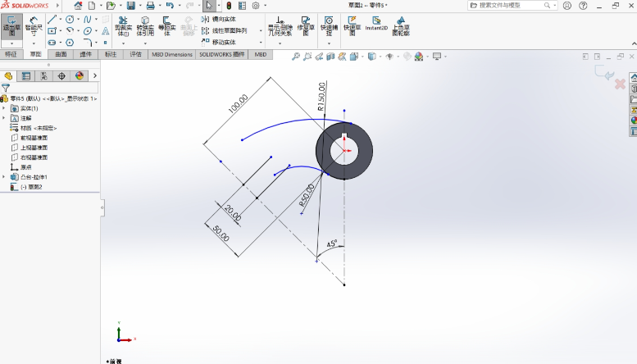Screen dimensions: 637x364
Task: Select the Ellipse sketch tool
Action: [88, 31]
